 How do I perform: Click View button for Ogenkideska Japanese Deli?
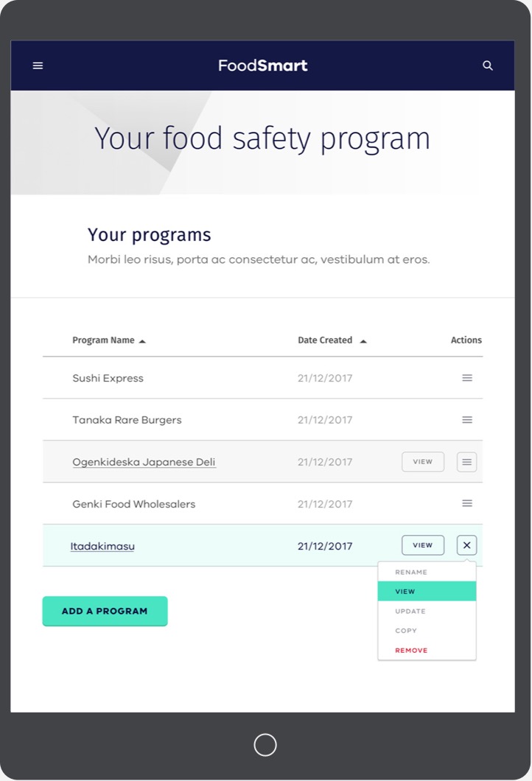click(x=423, y=462)
